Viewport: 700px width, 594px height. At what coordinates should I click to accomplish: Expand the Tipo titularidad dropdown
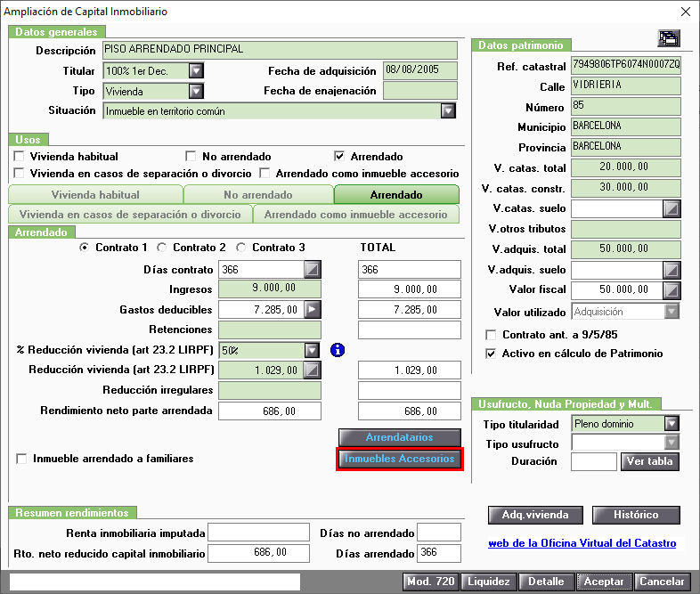[672, 423]
